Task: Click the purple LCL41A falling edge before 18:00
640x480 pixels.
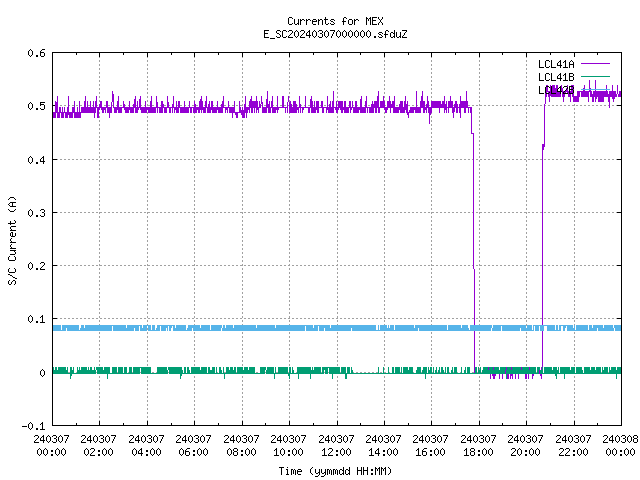Action: (473, 241)
